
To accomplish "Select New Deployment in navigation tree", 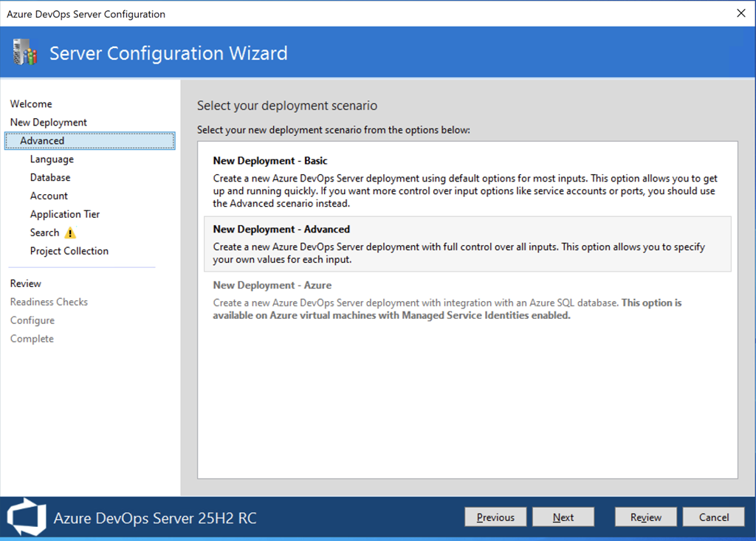I will [x=49, y=123].
